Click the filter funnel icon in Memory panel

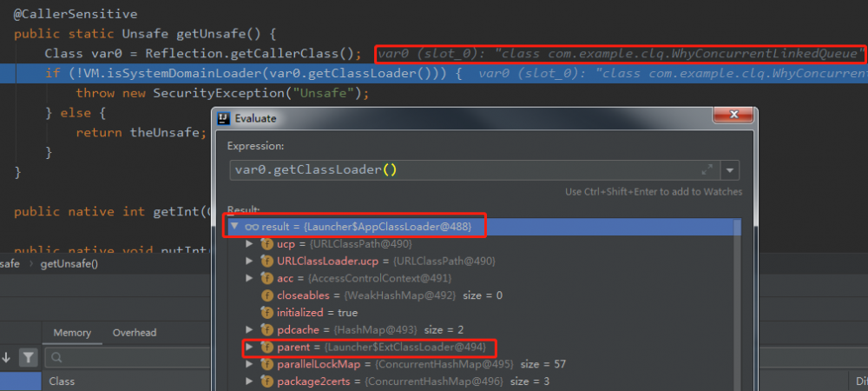point(27,358)
